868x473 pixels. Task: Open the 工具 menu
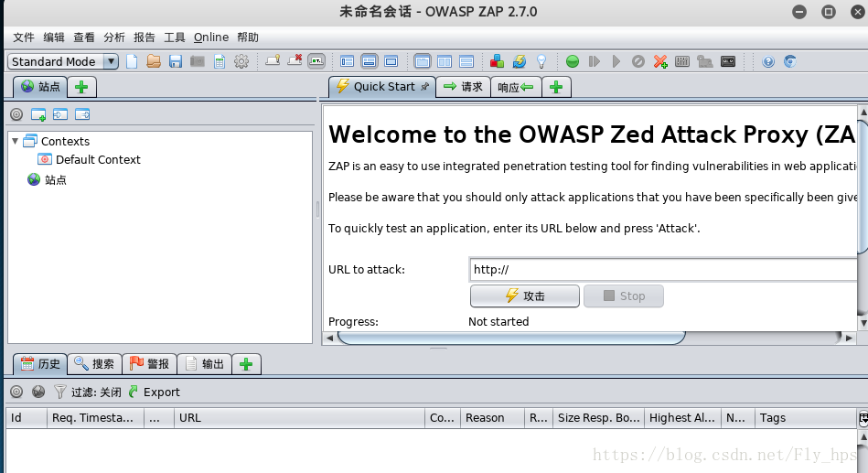coord(175,38)
